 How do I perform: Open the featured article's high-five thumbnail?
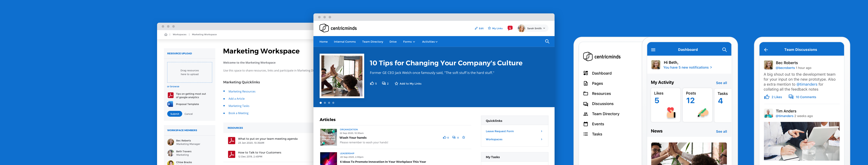tap(342, 76)
